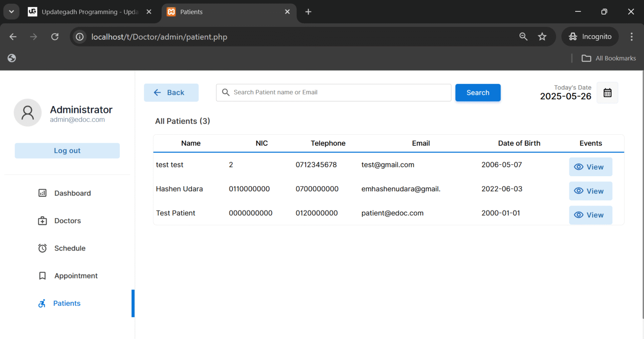
Task: Open the Schedule sidebar item
Action: 70,248
